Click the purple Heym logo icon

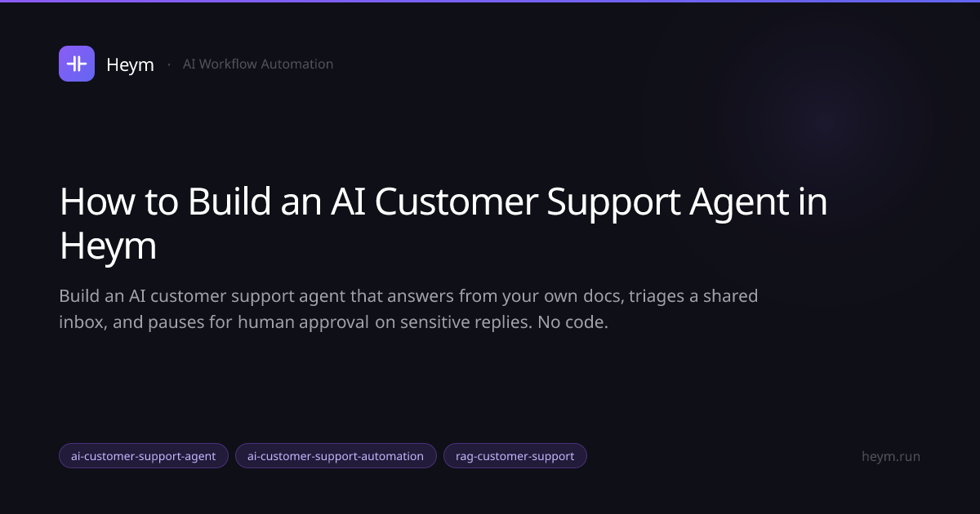point(77,64)
